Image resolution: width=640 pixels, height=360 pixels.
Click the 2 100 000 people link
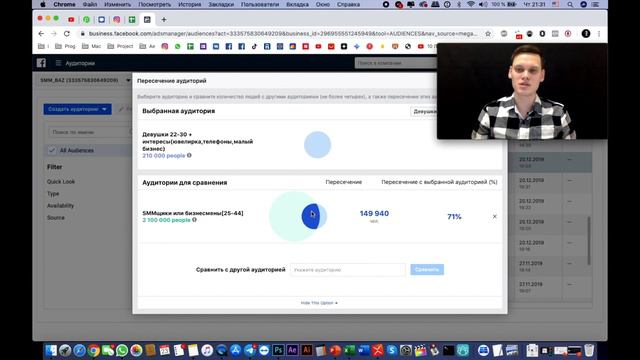point(166,220)
